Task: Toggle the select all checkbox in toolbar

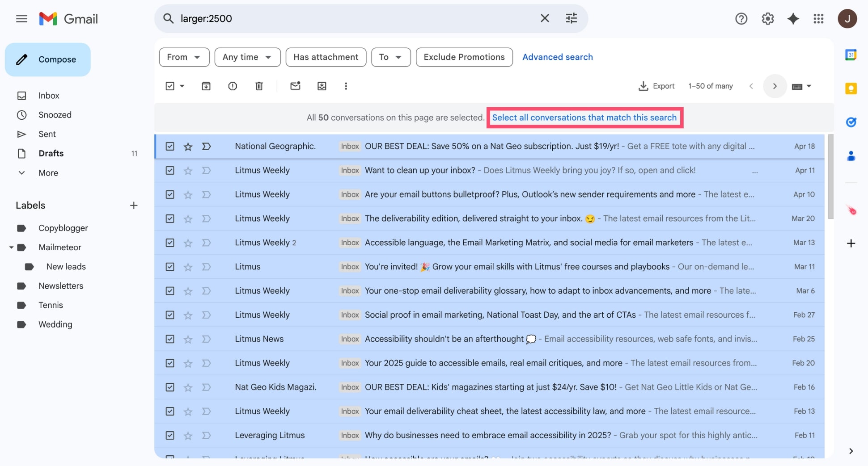Action: coord(170,86)
